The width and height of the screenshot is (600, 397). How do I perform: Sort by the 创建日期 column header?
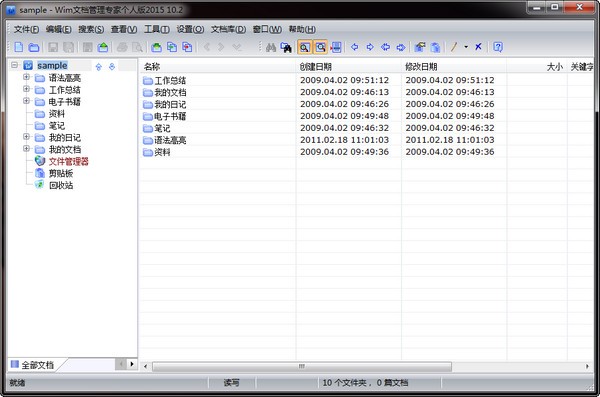pos(349,67)
